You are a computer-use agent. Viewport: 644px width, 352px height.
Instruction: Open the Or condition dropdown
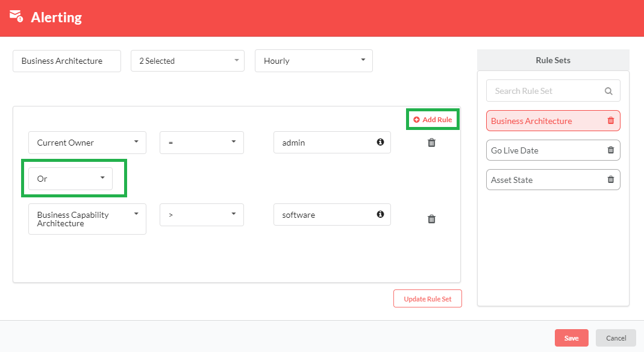pos(70,179)
